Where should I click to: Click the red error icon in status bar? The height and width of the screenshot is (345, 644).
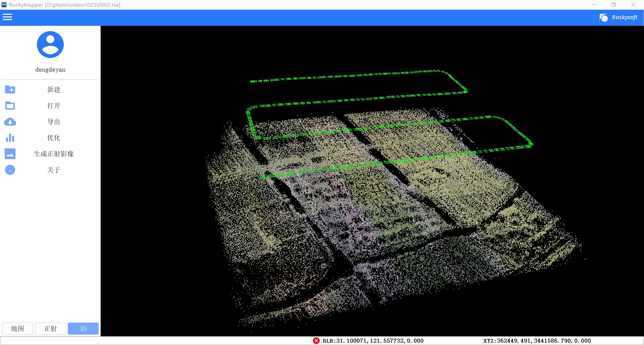click(x=316, y=341)
